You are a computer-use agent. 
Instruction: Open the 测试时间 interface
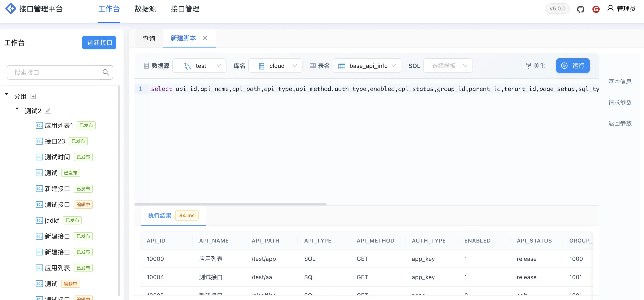[x=57, y=157]
